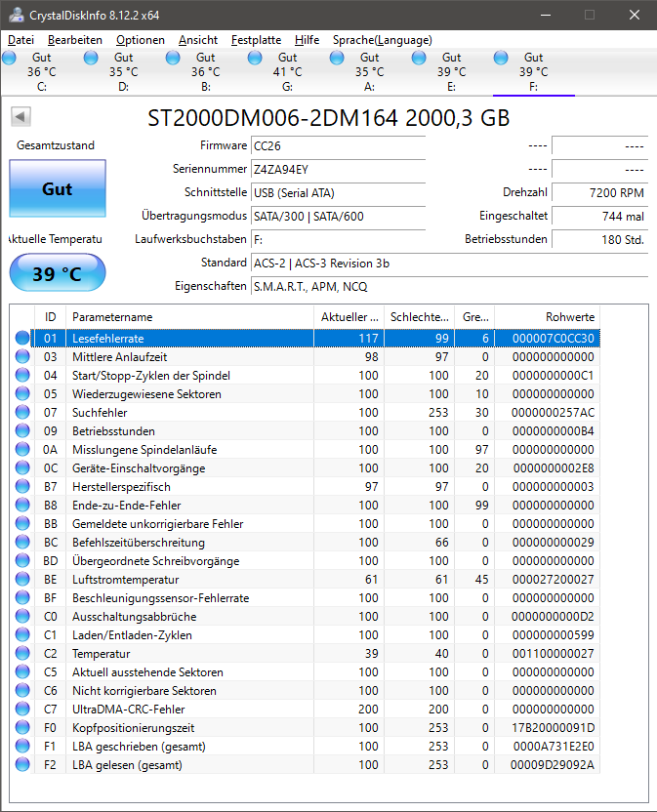The width and height of the screenshot is (657, 812).
Task: Select the LBA geschrieben (gesamt) row
Action: click(317, 747)
